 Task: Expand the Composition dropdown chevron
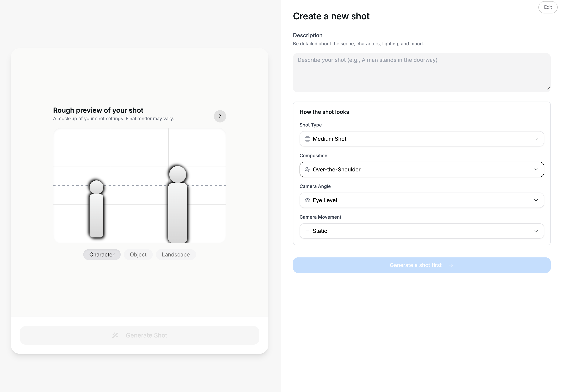point(536,170)
